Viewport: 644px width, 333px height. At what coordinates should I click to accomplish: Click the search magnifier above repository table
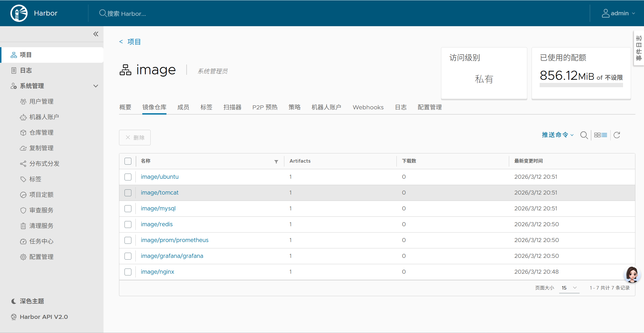click(584, 135)
